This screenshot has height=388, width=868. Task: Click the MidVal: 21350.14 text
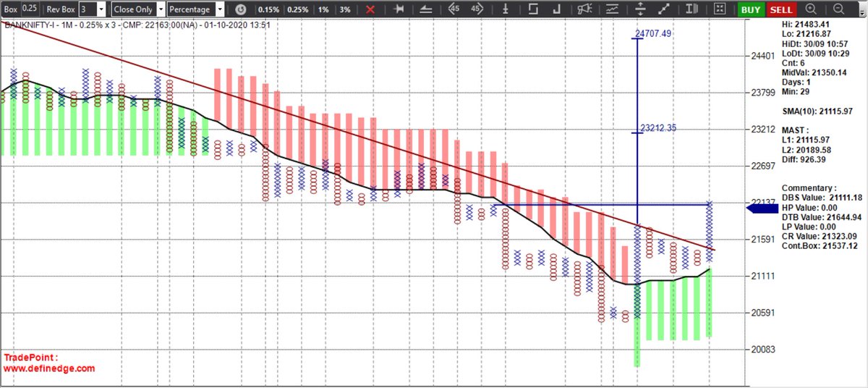[x=814, y=72]
